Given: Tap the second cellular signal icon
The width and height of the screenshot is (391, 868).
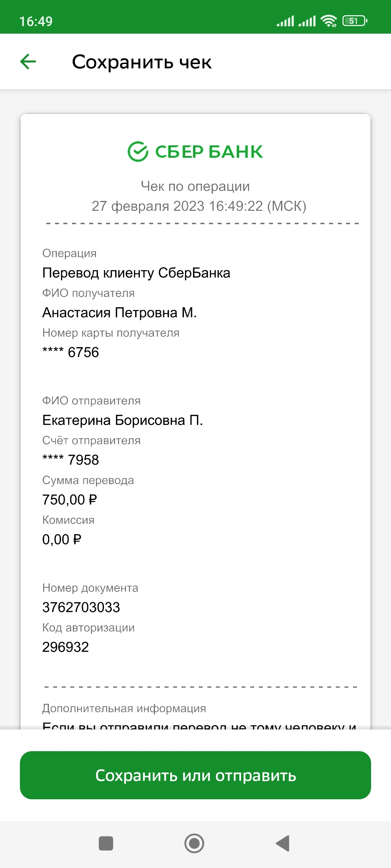Looking at the screenshot, I should click(307, 21).
